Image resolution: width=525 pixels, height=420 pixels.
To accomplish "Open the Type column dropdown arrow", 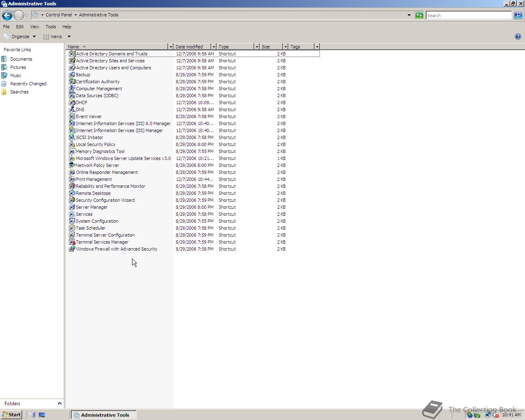I will pos(257,47).
